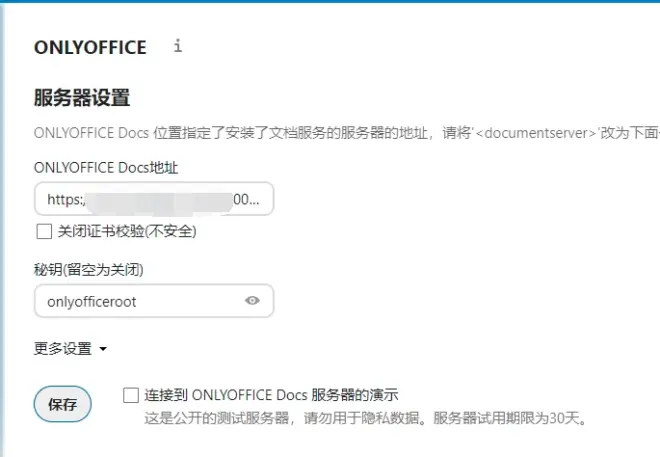The width and height of the screenshot is (660, 457).
Task: Click the documentserver description paragraph
Action: 347,133
